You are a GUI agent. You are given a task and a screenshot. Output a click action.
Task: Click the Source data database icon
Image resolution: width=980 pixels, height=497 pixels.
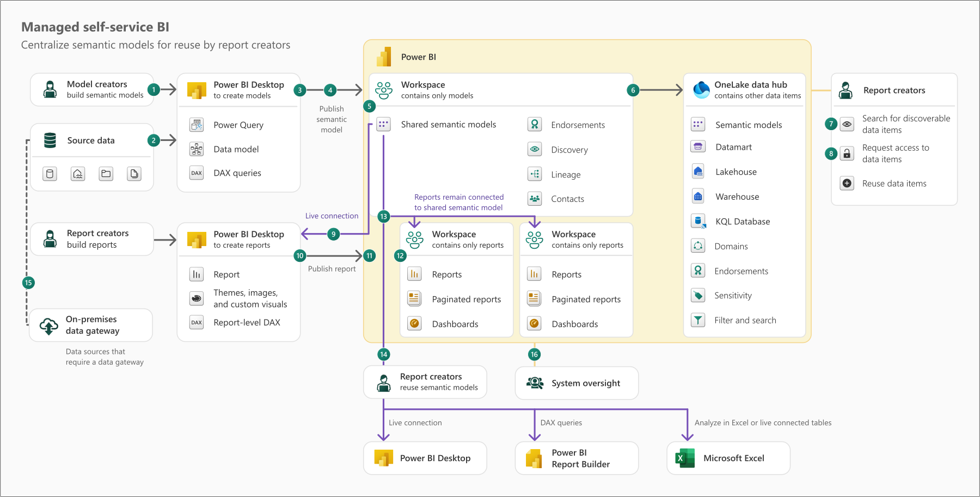coord(50,140)
